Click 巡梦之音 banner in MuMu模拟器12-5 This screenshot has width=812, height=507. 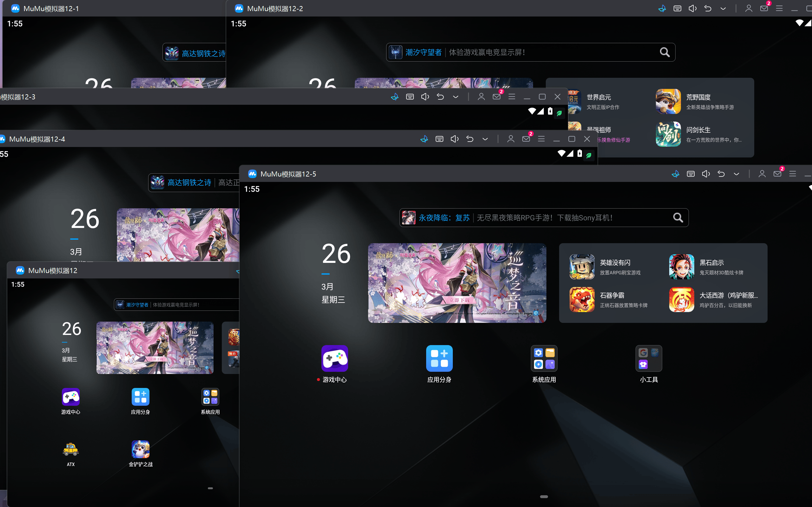coord(457,283)
